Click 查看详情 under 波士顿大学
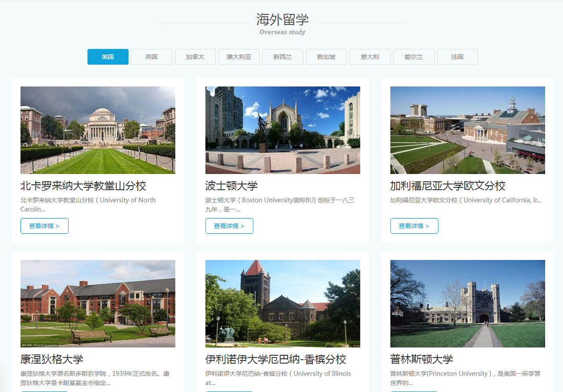563x392 pixels. [229, 226]
